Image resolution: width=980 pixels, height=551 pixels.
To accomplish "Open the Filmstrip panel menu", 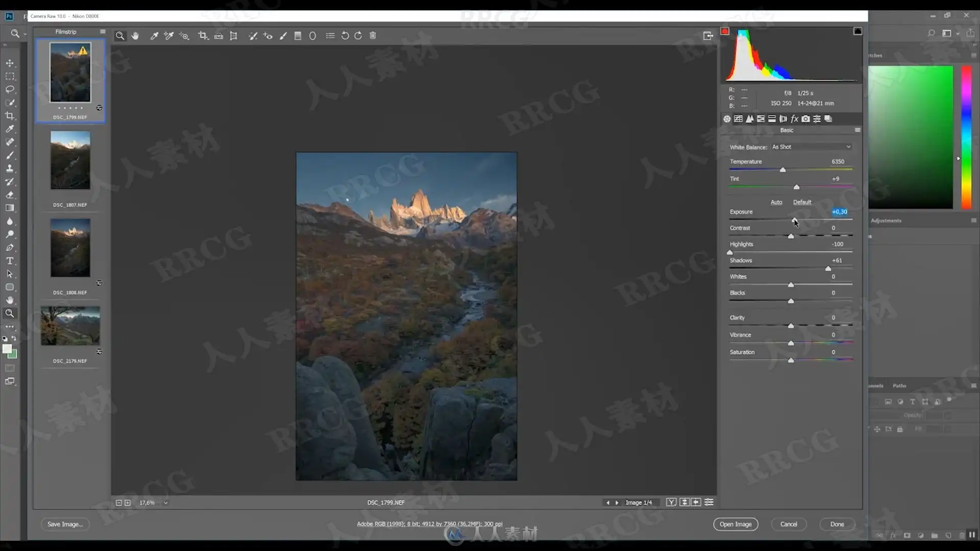I will (103, 32).
